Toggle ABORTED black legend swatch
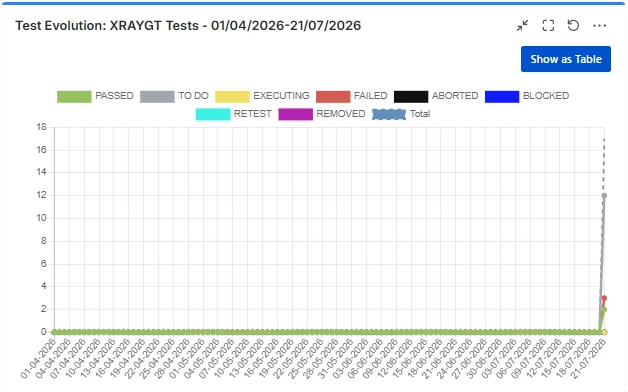 (411, 96)
